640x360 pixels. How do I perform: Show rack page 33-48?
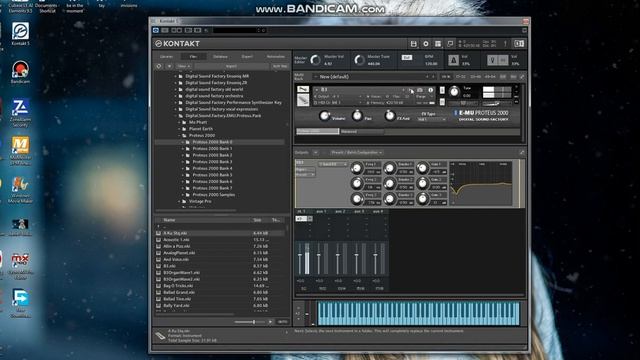476,77
